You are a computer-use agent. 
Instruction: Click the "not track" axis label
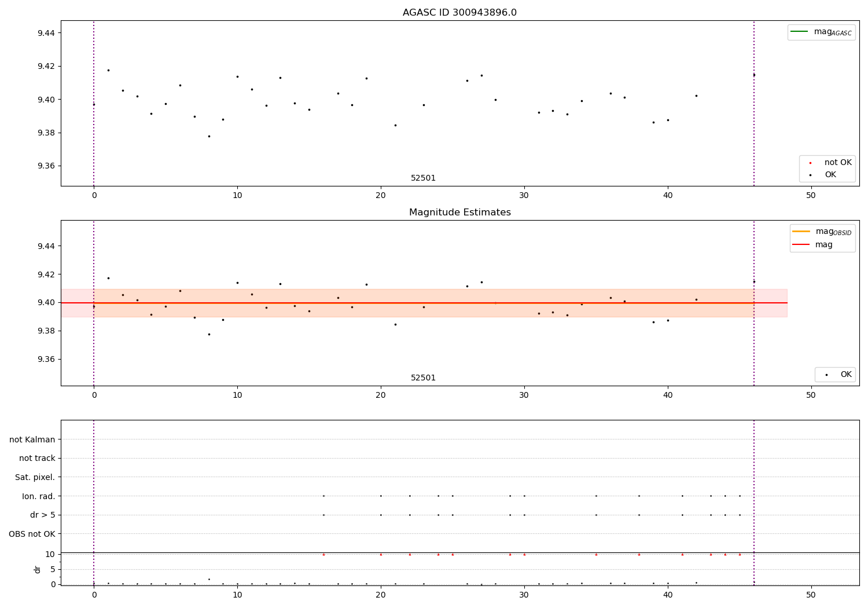37,459
